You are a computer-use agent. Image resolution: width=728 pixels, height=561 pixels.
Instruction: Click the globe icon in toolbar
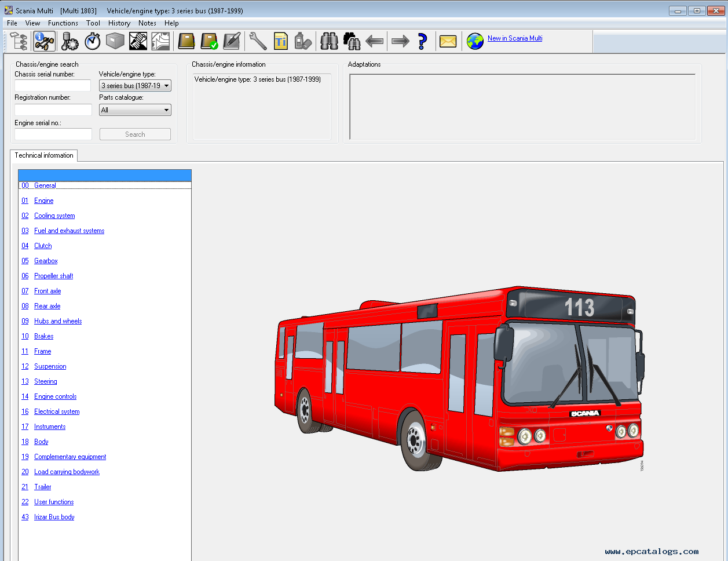(x=475, y=41)
